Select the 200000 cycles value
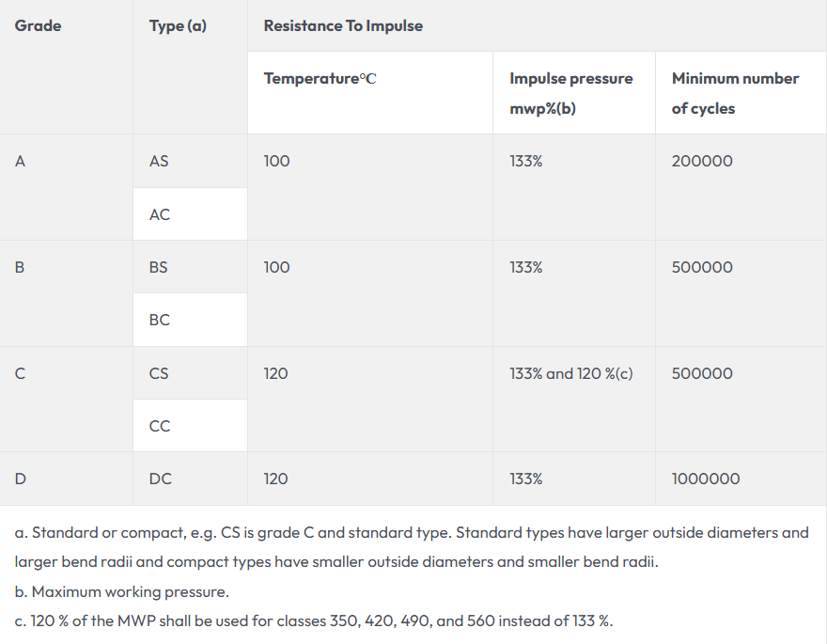The image size is (827, 644). [x=702, y=161]
